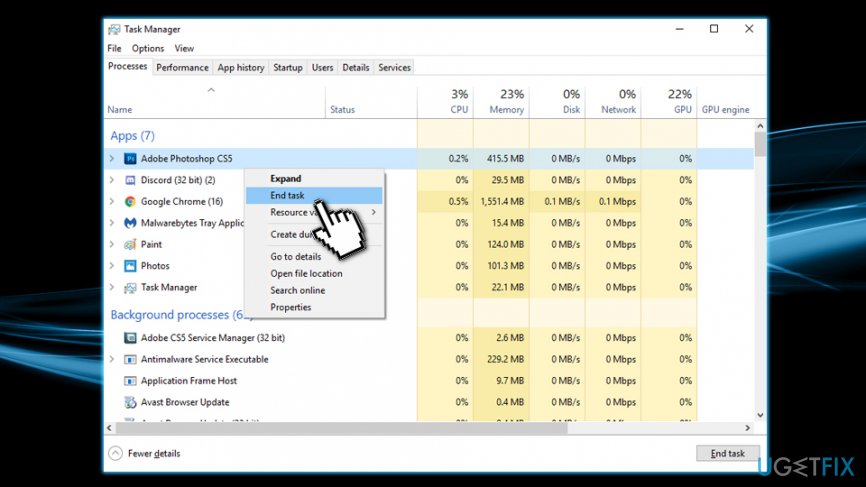Click the Apps (7) group heading

(x=133, y=136)
